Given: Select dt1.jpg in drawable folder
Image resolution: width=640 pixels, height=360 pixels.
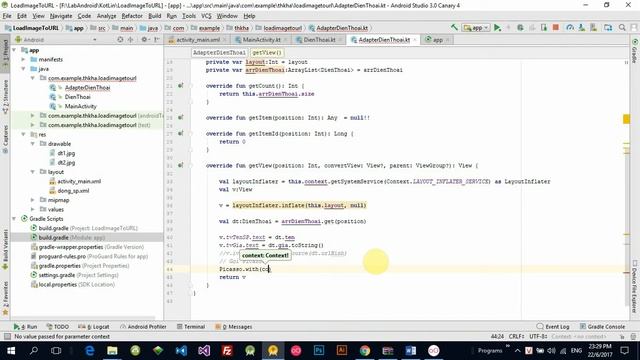Looking at the screenshot, I should coord(66,153).
